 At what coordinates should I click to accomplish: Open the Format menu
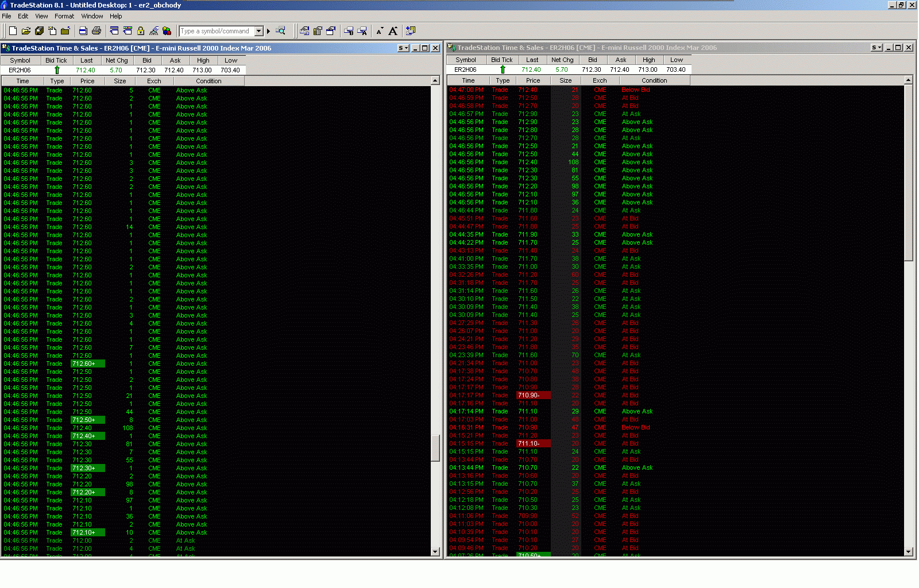pyautogui.click(x=64, y=16)
